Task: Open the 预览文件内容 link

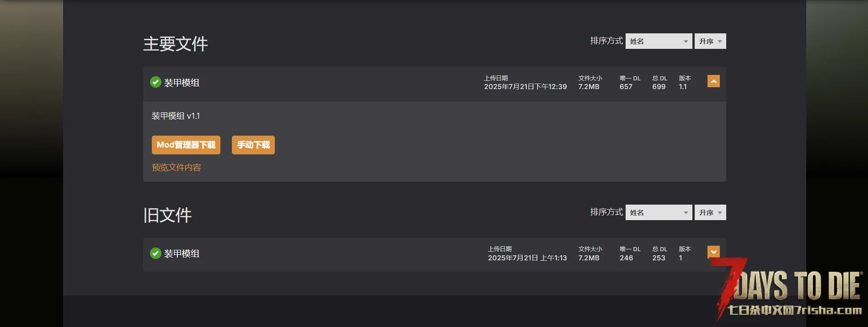Action: (x=177, y=168)
